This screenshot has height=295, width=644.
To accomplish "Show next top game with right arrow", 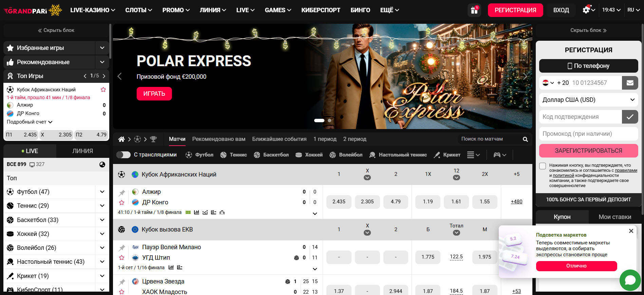I will 104,76.
